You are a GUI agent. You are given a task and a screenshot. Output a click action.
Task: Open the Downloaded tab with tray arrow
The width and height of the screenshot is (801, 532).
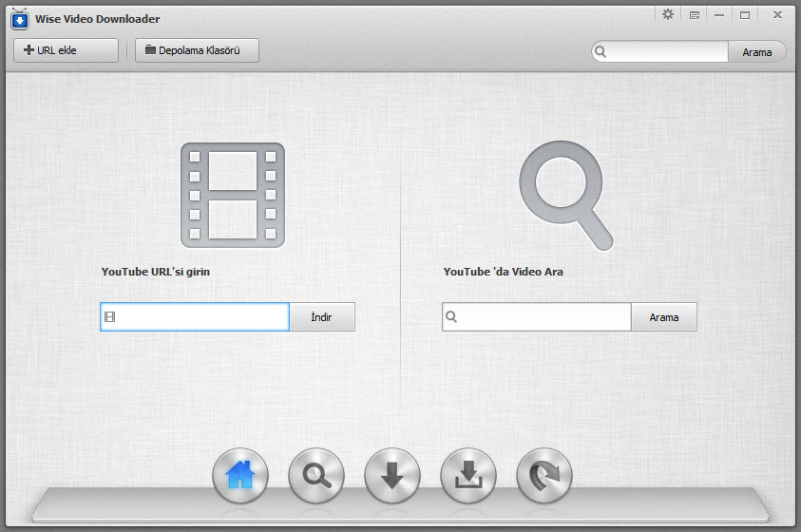tap(468, 475)
